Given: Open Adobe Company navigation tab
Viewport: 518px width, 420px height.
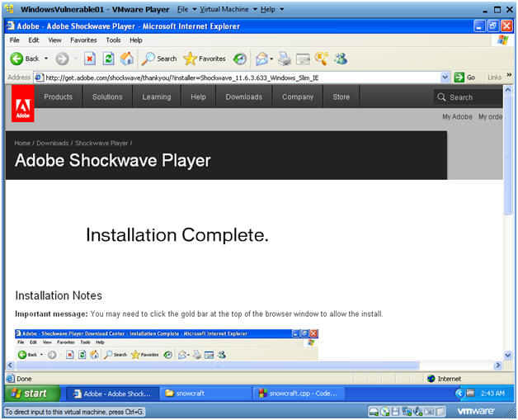Looking at the screenshot, I should (x=298, y=97).
